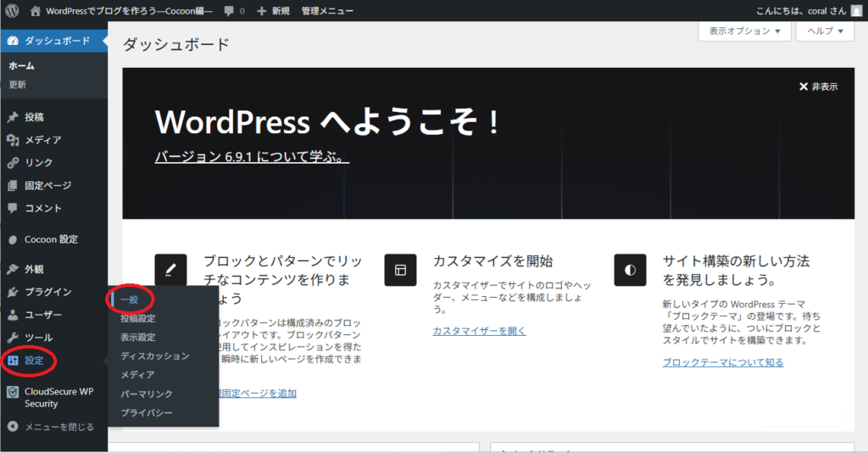Click the ツール label in the sidebar
The width and height of the screenshot is (868, 453).
39,338
